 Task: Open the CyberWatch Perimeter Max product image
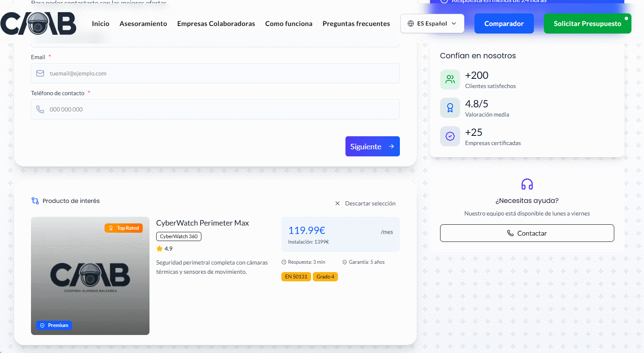pos(90,276)
